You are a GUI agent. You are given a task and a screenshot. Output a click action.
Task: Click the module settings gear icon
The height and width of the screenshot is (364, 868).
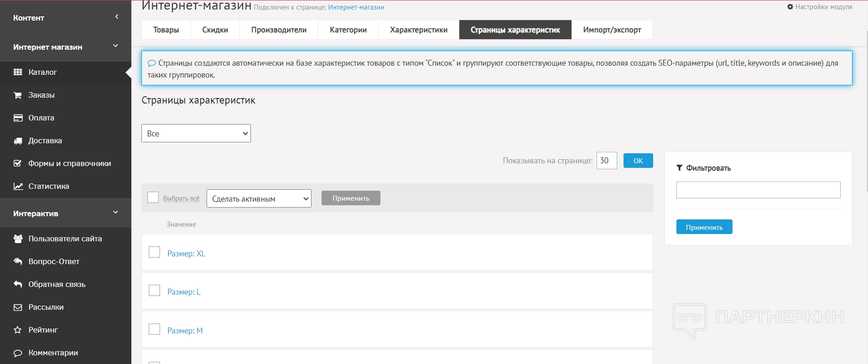coord(790,7)
